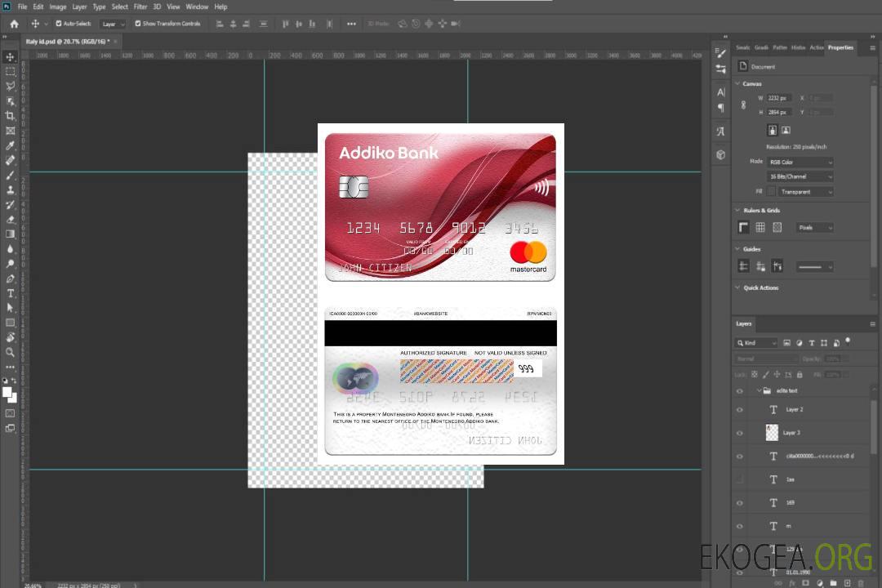The height and width of the screenshot is (588, 882).
Task: Hide Layer 3 with its eye icon
Action: coord(740,433)
